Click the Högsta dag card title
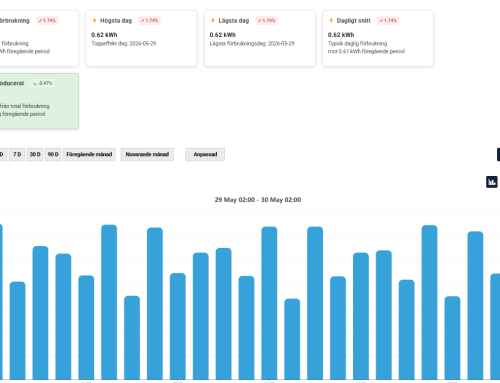Image resolution: width=500 pixels, height=383 pixels. tap(116, 21)
